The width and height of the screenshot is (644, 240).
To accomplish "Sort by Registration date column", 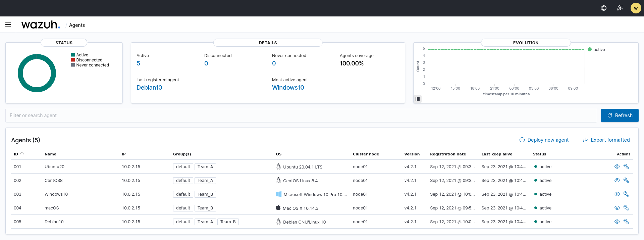I will click(448, 154).
